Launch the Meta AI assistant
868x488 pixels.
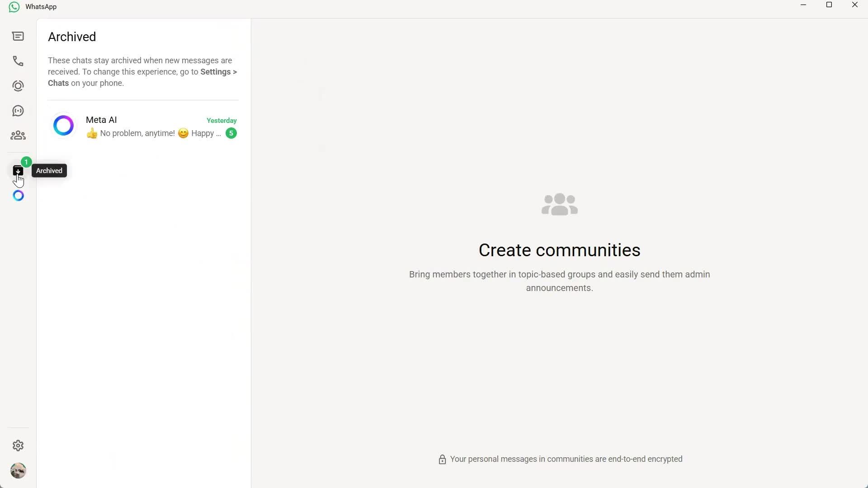18,196
